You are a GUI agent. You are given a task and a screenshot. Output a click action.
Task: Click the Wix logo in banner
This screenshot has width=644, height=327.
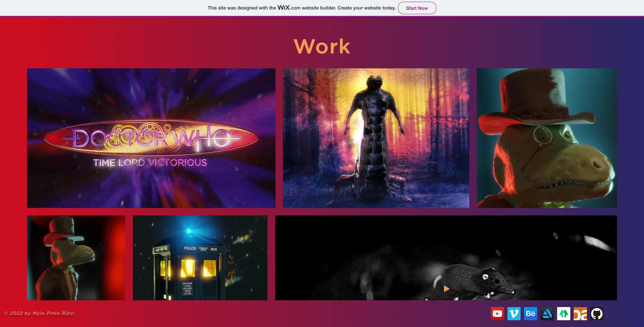283,7
